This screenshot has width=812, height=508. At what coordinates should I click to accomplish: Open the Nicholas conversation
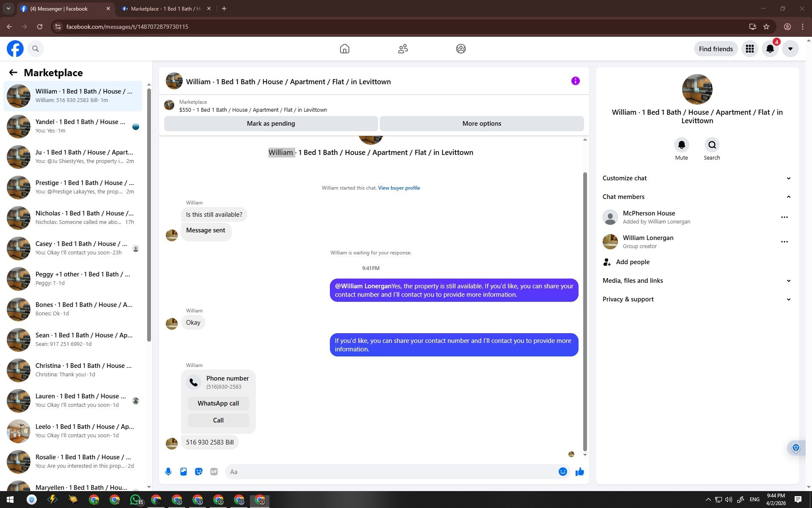click(x=73, y=218)
